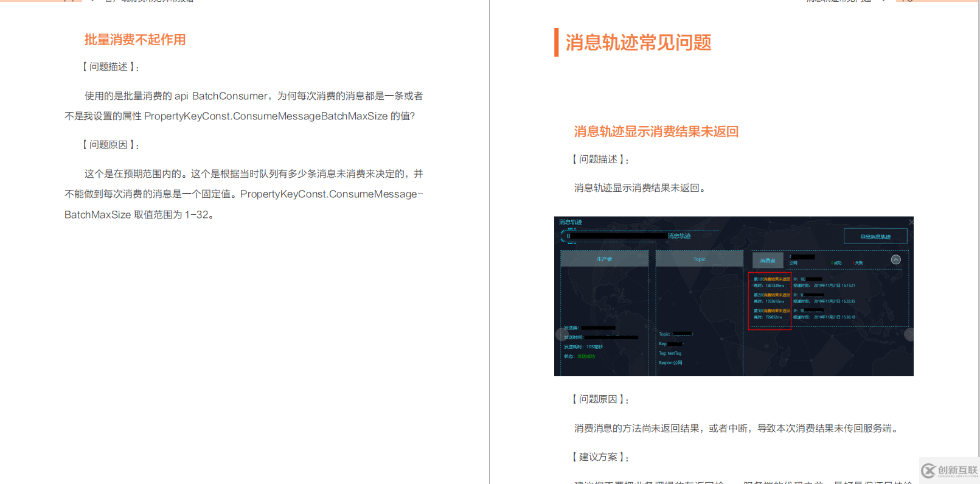This screenshot has width=980, height=484.
Task: Click the 成功 success count label
Action: pos(838,263)
